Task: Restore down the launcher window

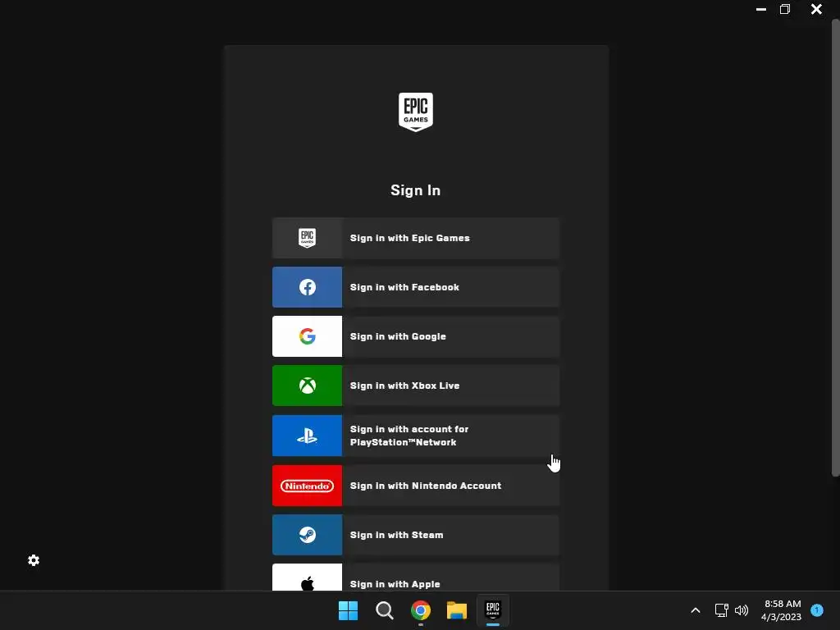Action: [785, 9]
